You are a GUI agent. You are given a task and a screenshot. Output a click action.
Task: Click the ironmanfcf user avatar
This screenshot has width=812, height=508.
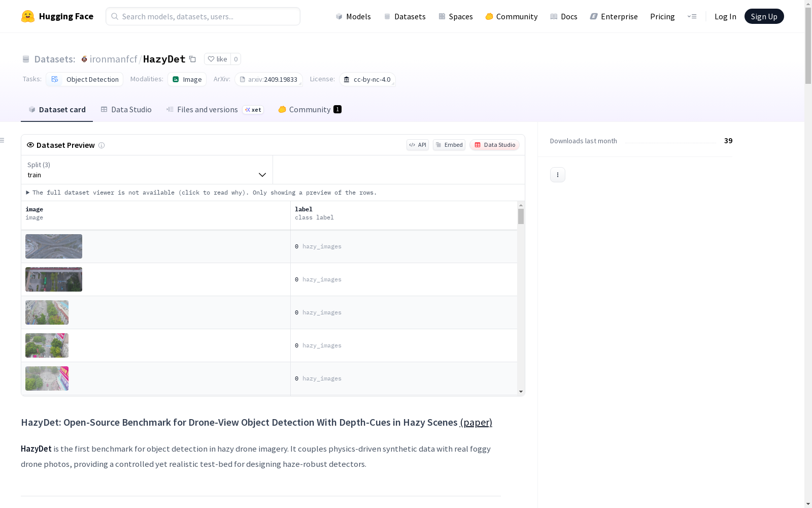click(x=84, y=59)
